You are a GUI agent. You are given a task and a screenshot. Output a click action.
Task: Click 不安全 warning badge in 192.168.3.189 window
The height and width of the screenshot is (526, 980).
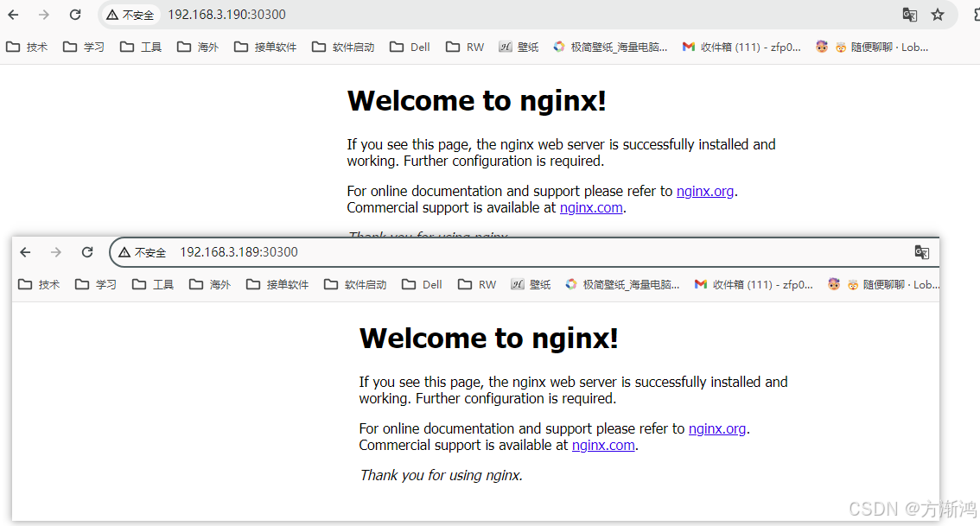[x=142, y=252]
